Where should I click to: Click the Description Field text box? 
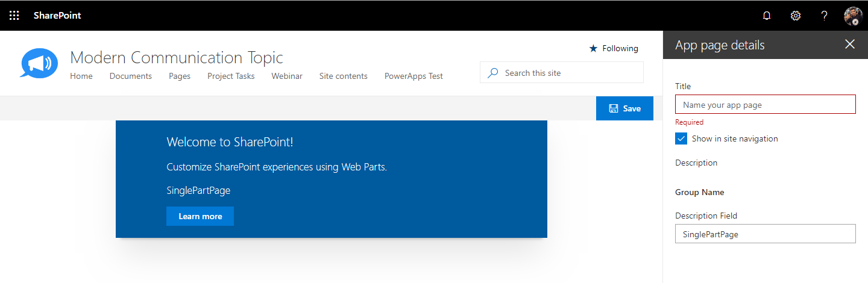click(x=765, y=234)
